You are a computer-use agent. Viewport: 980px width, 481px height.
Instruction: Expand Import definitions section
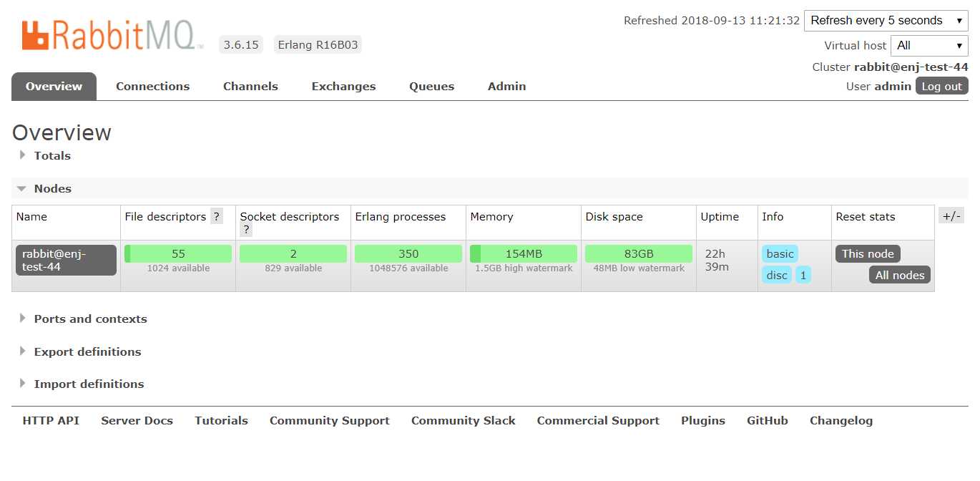click(89, 384)
